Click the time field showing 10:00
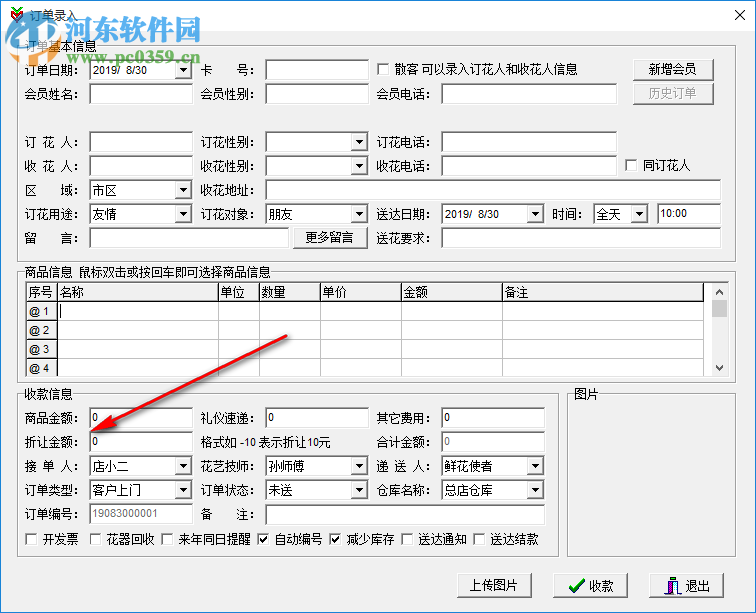The height and width of the screenshot is (613, 756). 689,214
